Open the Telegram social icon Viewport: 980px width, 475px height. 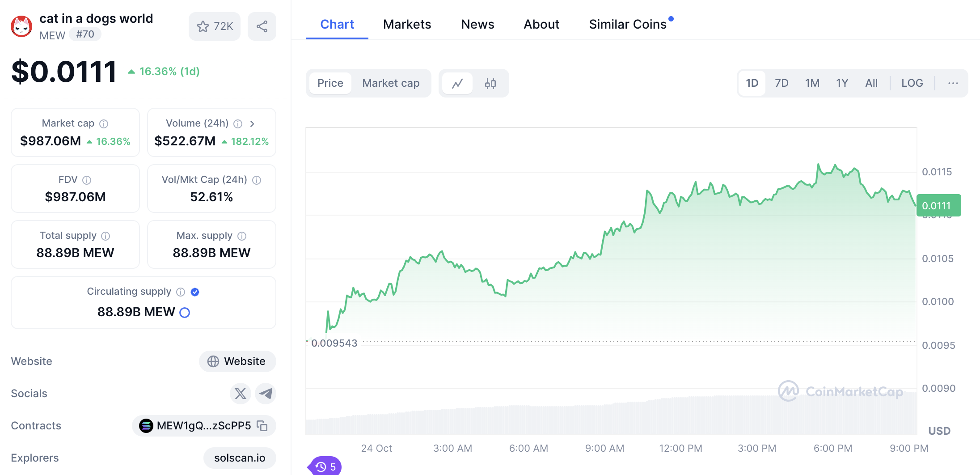point(266,394)
